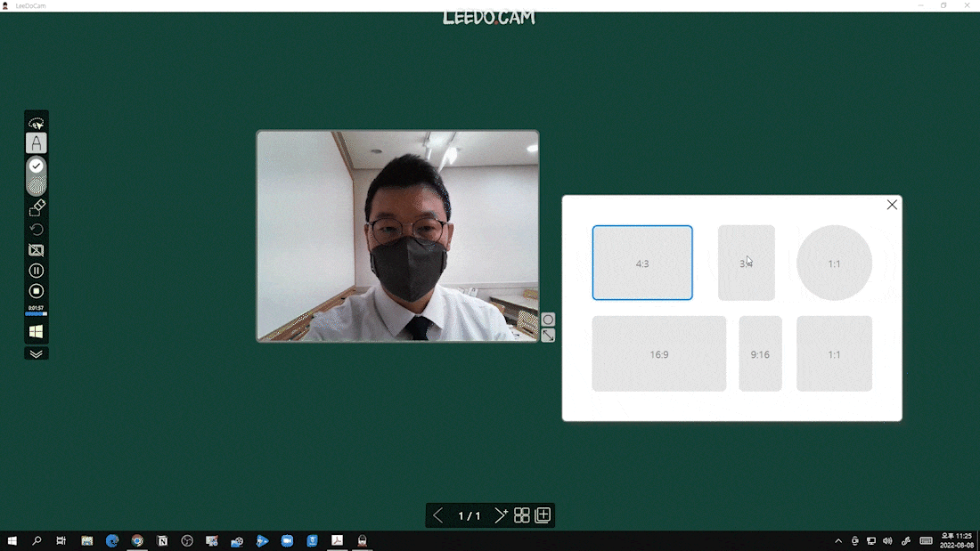Click the Windows logo in left toolbar
Image resolution: width=980 pixels, height=551 pixels.
click(x=37, y=331)
